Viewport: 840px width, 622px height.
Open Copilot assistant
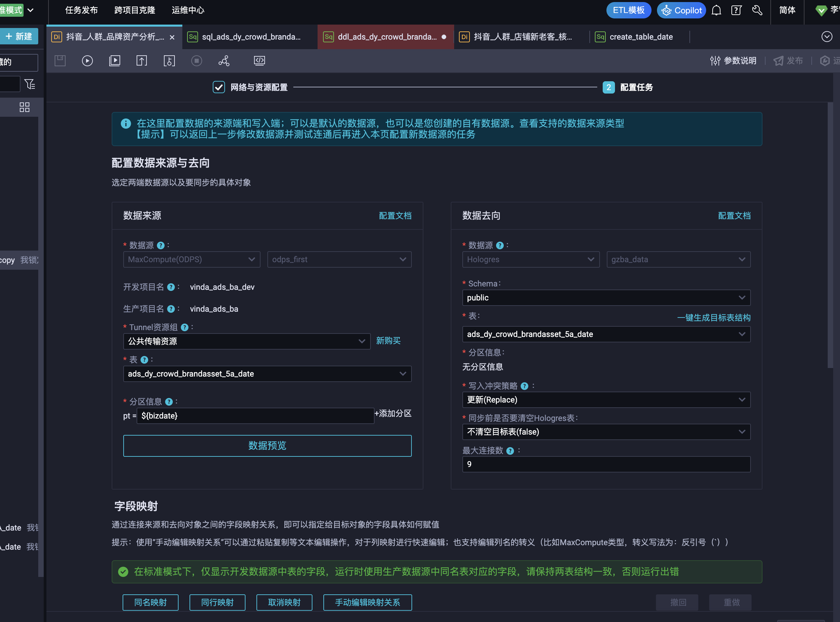pos(681,10)
